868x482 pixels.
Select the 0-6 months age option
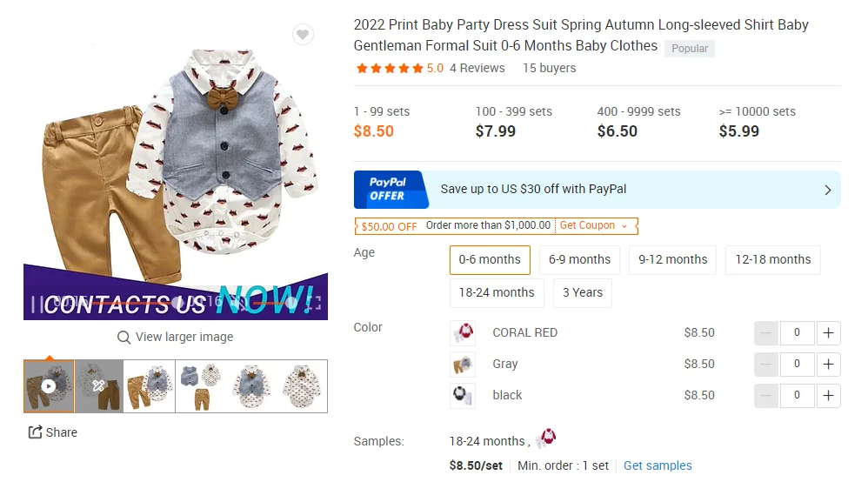point(490,259)
